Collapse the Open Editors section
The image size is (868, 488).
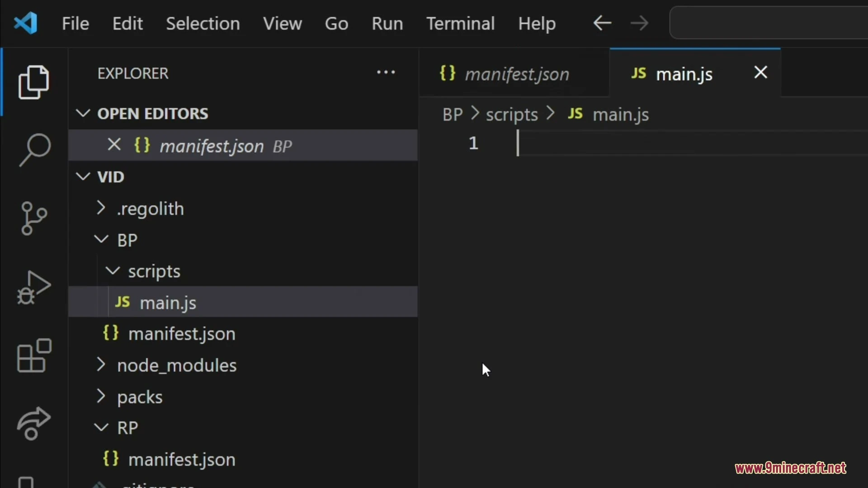coord(83,113)
